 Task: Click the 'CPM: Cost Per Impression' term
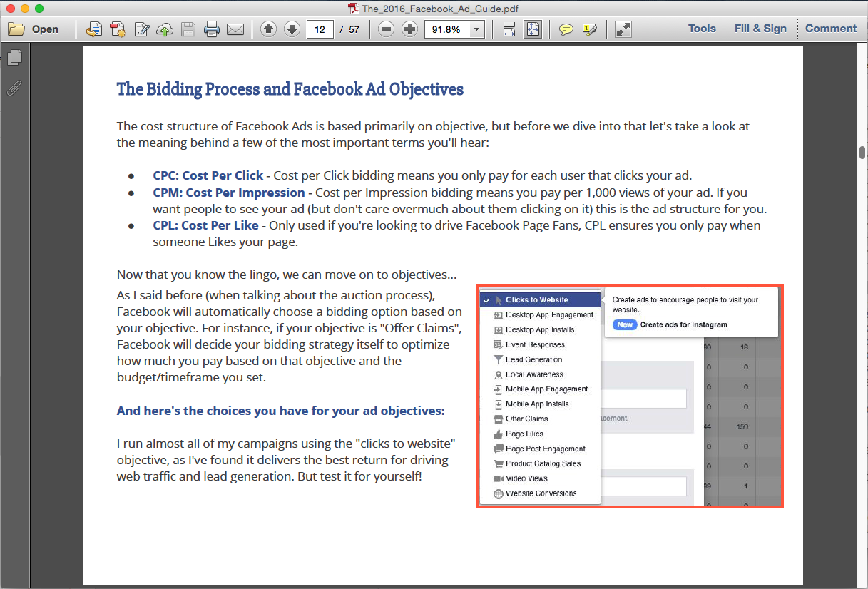229,193
